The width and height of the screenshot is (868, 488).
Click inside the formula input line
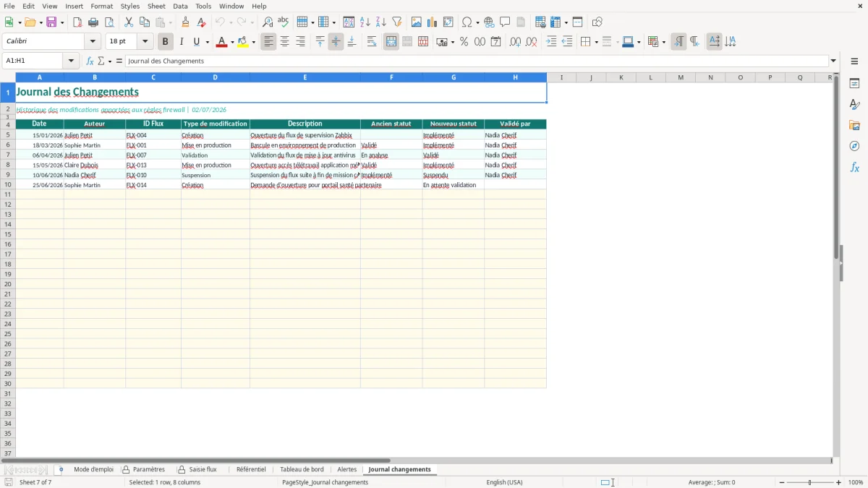point(476,61)
